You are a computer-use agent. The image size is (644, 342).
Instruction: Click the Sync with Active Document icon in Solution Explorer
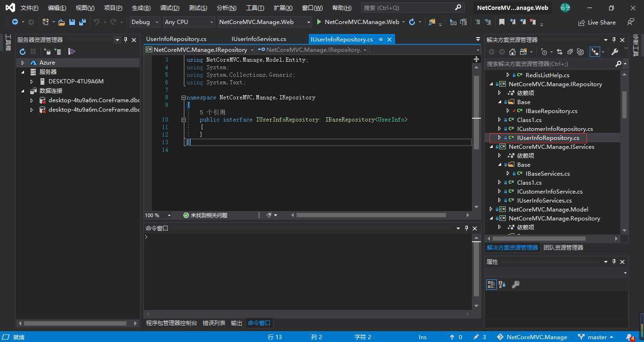559,52
